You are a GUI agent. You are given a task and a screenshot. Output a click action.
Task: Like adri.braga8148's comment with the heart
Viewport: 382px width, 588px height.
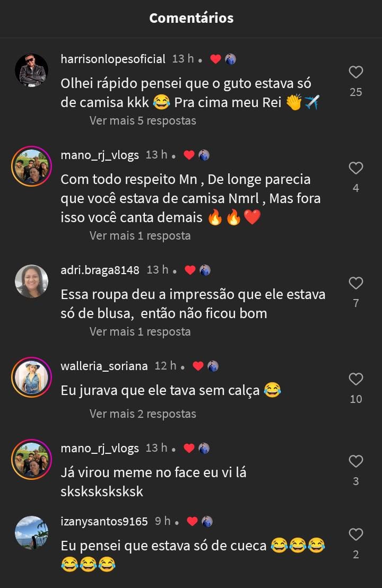pos(355,283)
